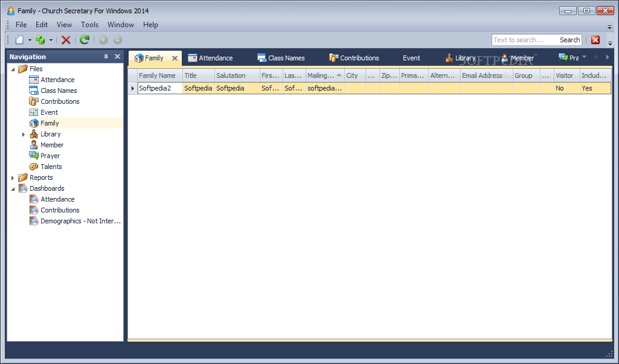Viewport: 619px width, 364px height.
Task: Click the Reports folder icon
Action: [23, 177]
